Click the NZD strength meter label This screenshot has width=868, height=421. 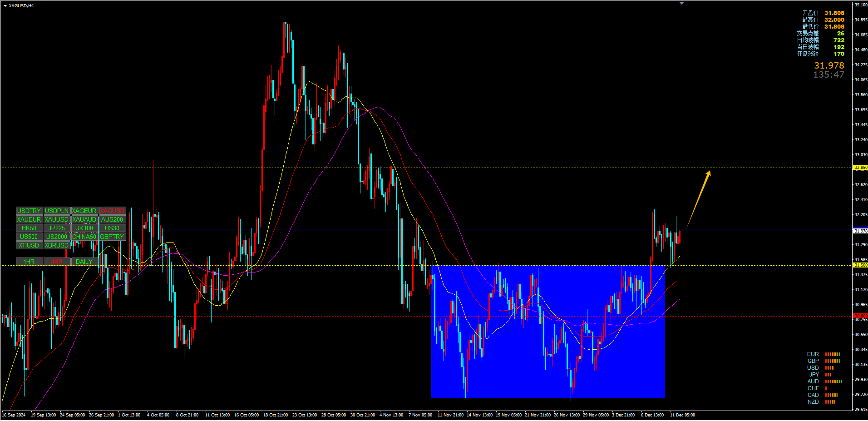813,402
